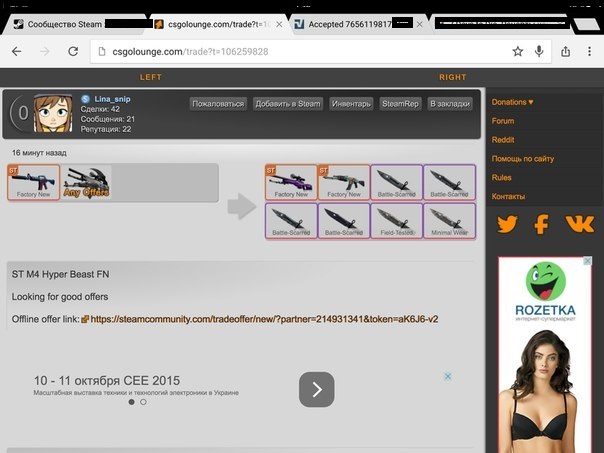Screen dimensions: 604x453
Task: Select the StatTrak AK-47 Factory New item
Action: tap(344, 183)
